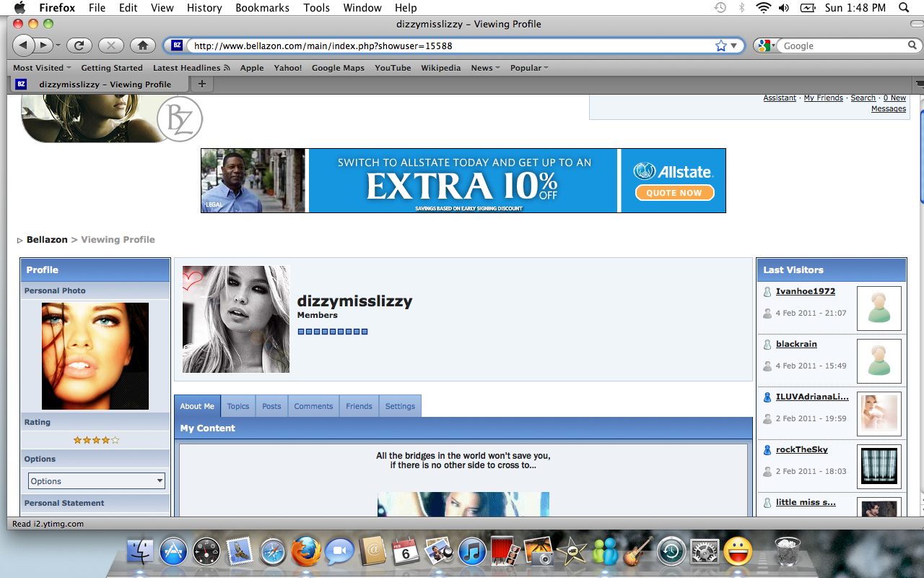Open the Options dropdown in Profile panel
This screenshot has width=924, height=578.
(97, 481)
